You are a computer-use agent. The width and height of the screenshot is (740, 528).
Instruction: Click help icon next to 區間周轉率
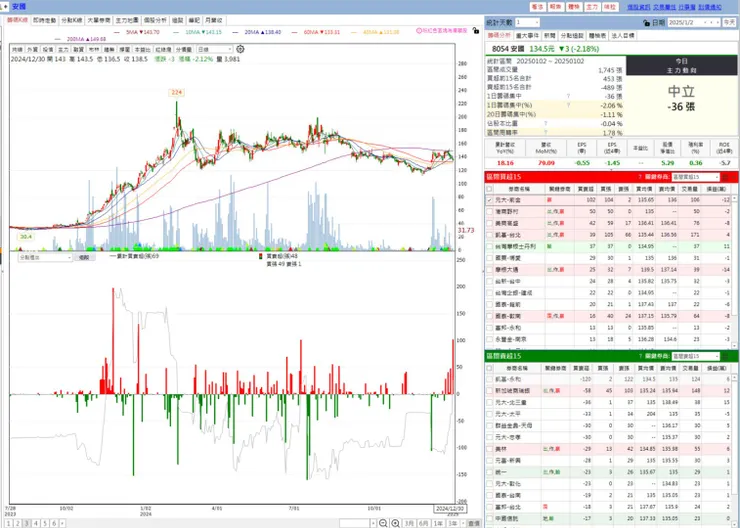[x=546, y=133]
